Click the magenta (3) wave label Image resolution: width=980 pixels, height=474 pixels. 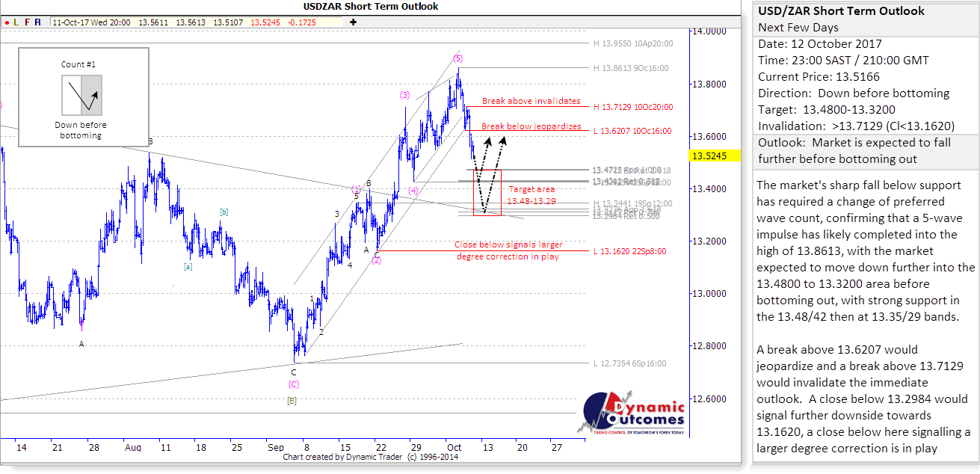[404, 95]
